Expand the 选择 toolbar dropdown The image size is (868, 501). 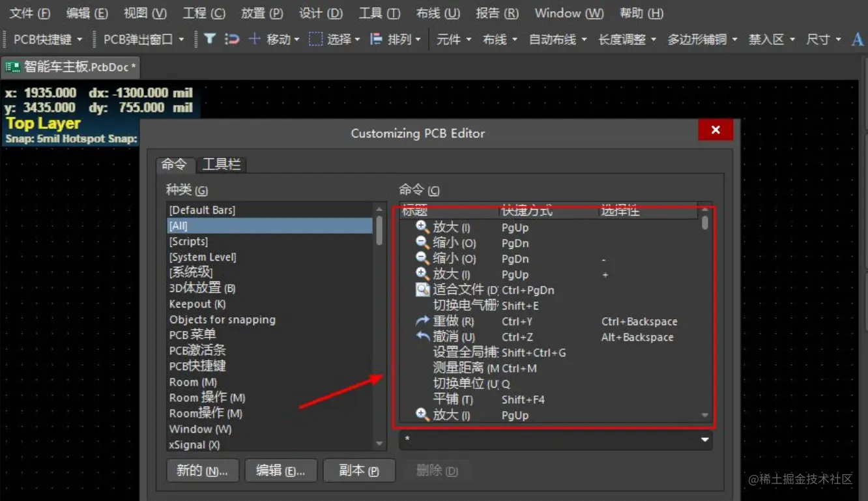[358, 40]
